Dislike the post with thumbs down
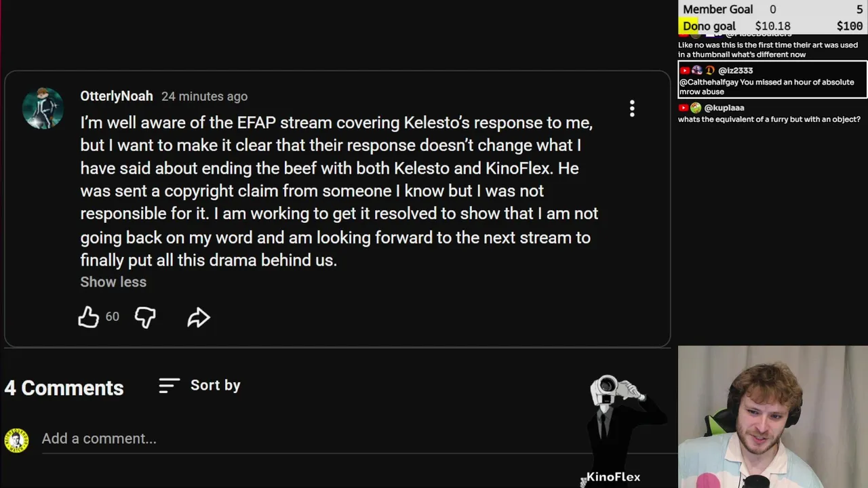Screen dimensions: 868x488 point(145,317)
